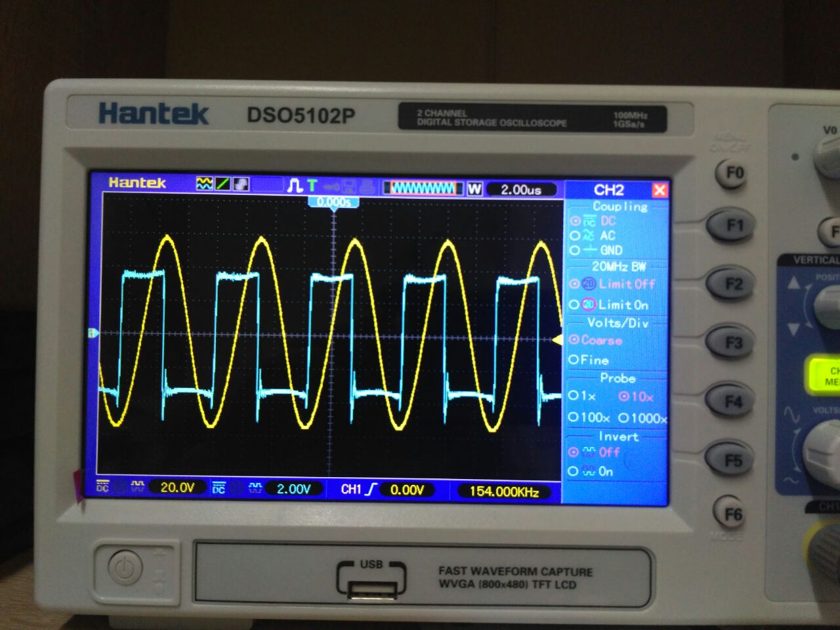Click the cyan CH2 waveform icon in status bar
Viewport: 840px width, 630px height.
255,488
